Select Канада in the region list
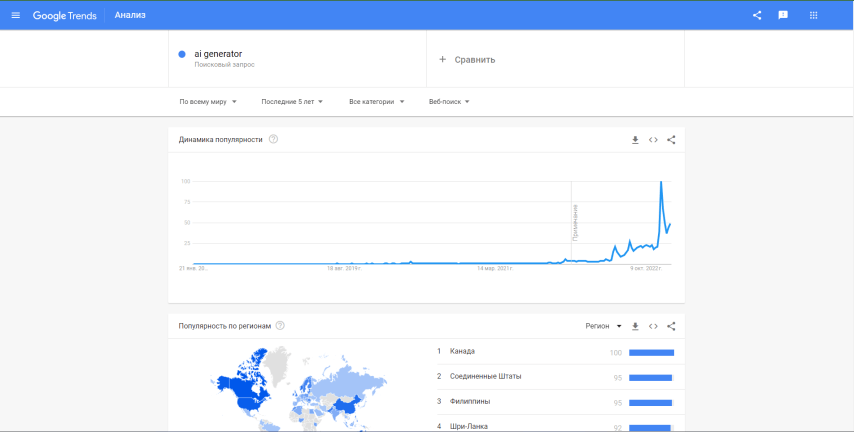Screen dimensions: 854x432 point(463,351)
